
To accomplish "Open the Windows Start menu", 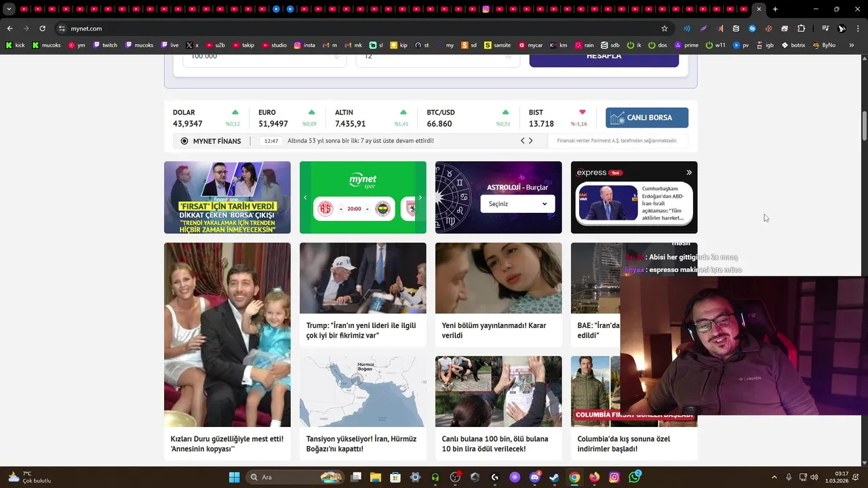I will tap(234, 477).
